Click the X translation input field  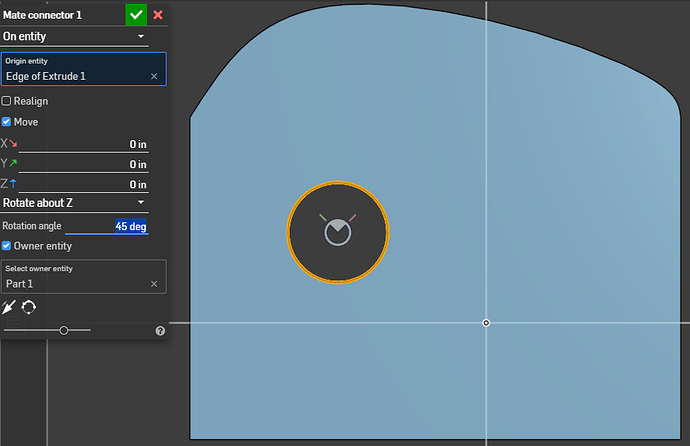(x=84, y=144)
